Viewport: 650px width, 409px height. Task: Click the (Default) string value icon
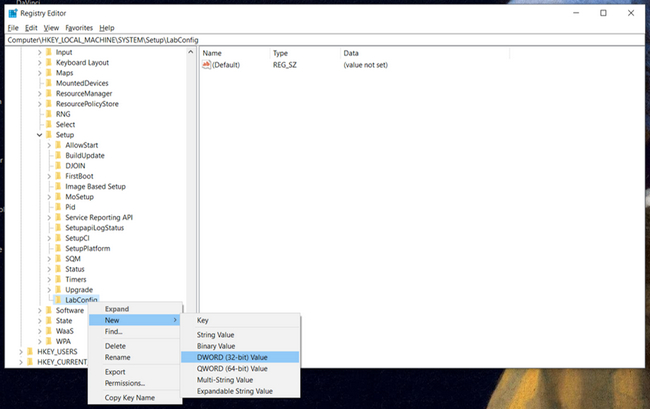(206, 65)
